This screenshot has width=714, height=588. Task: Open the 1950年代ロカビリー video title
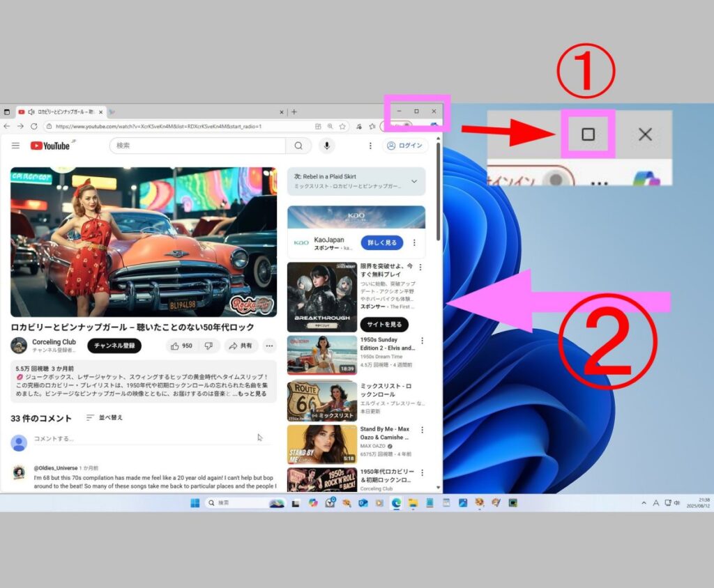pos(387,476)
